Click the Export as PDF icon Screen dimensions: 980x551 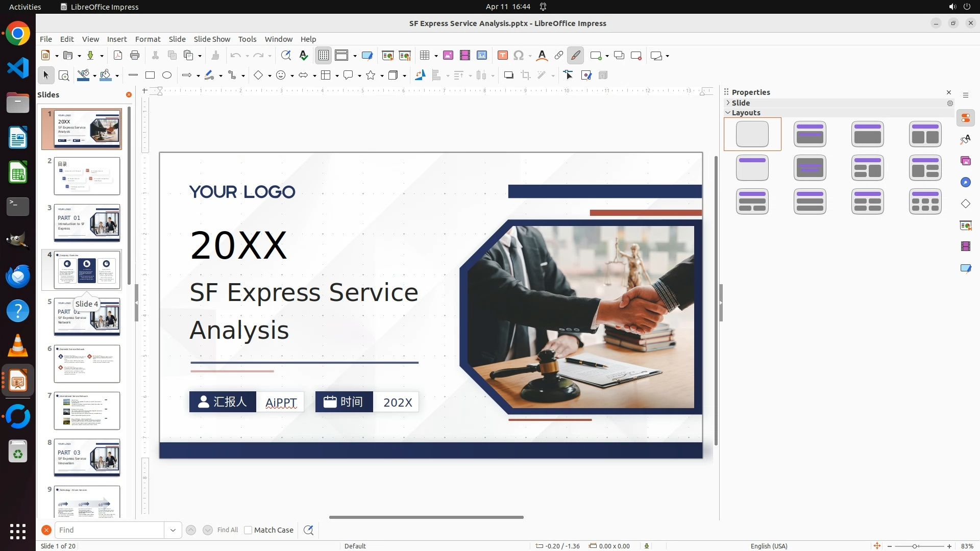(x=118, y=56)
